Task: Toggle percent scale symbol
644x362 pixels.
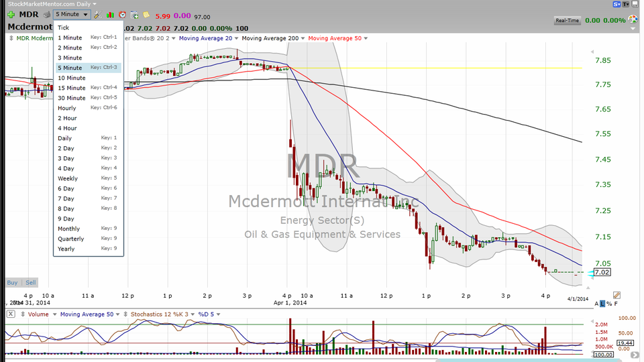Action: [608, 304]
